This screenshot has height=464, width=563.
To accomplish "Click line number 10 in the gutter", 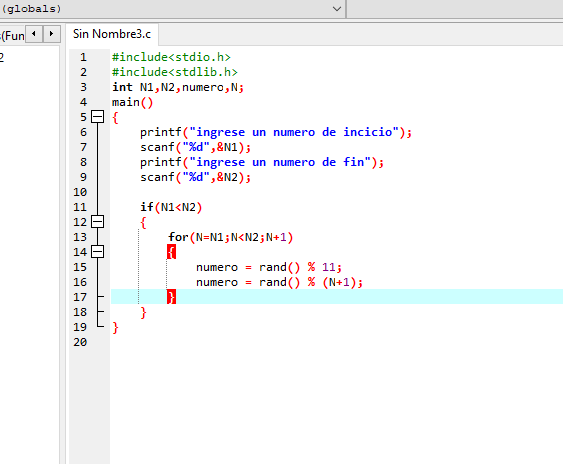I will pyautogui.click(x=80, y=192).
